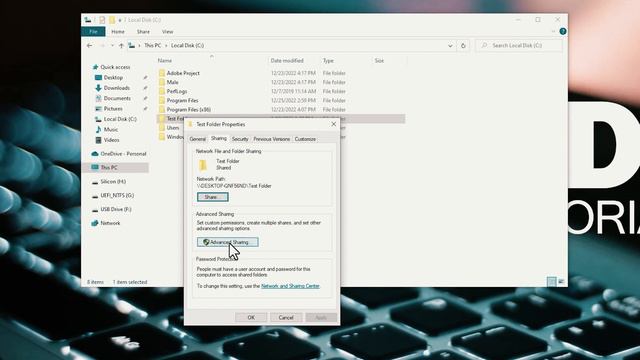Image resolution: width=640 pixels, height=360 pixels.
Task: Sort by the Date modified column header
Action: click(287, 60)
